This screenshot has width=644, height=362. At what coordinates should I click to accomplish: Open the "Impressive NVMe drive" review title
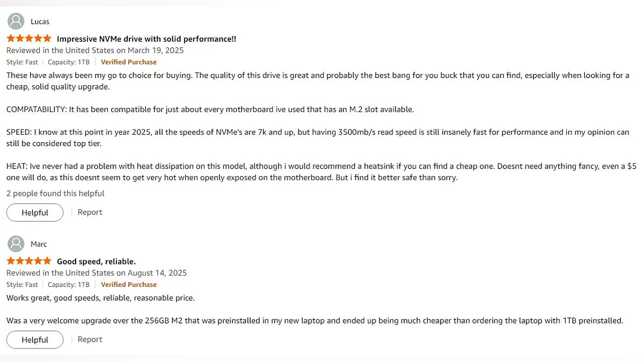[147, 39]
